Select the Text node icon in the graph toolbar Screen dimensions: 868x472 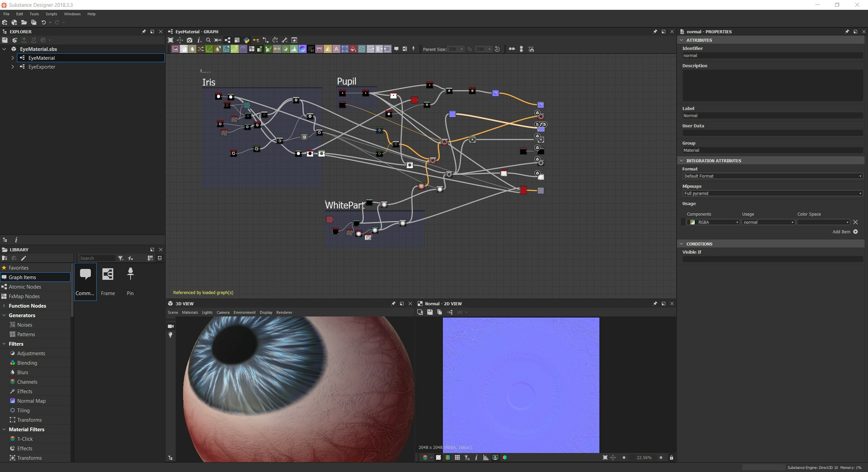pos(336,49)
